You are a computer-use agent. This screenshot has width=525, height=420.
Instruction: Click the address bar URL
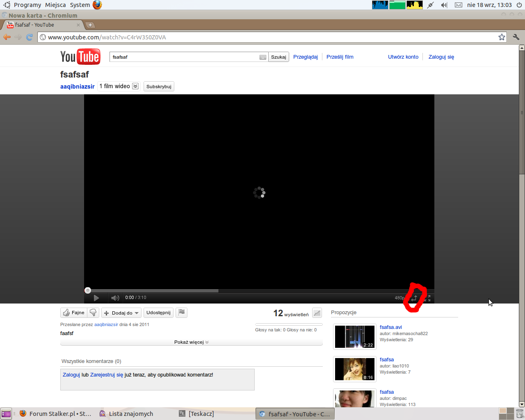pyautogui.click(x=107, y=37)
